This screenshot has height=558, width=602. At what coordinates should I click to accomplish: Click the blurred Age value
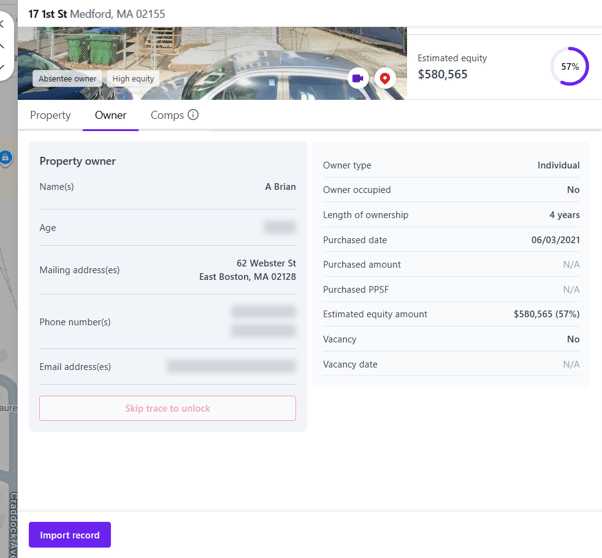coord(279,228)
